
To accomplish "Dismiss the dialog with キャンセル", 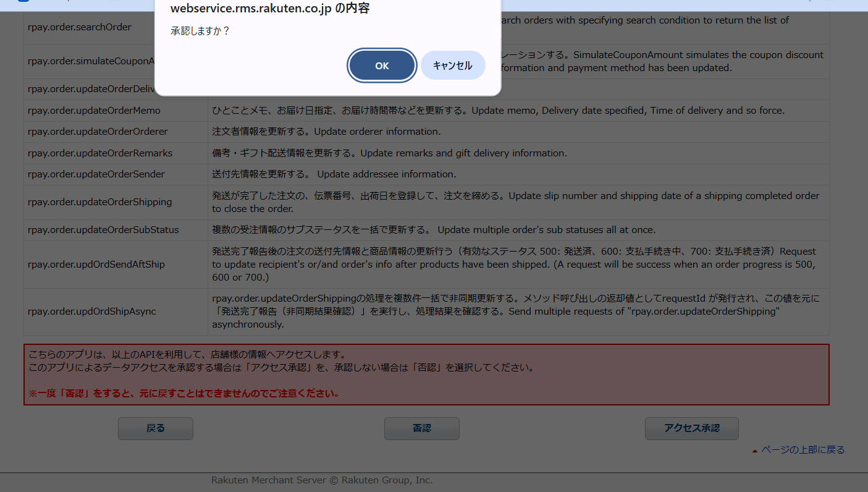I will pos(453,66).
